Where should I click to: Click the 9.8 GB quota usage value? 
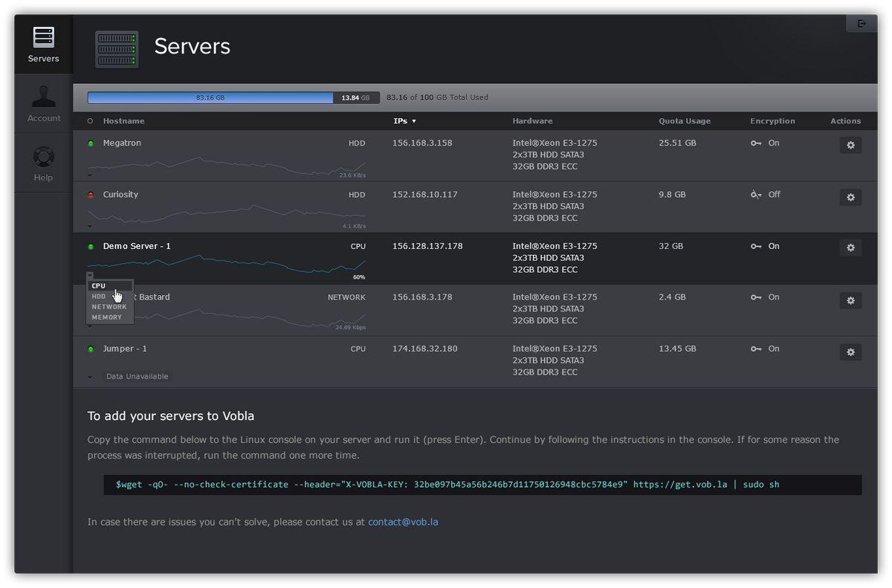672,195
